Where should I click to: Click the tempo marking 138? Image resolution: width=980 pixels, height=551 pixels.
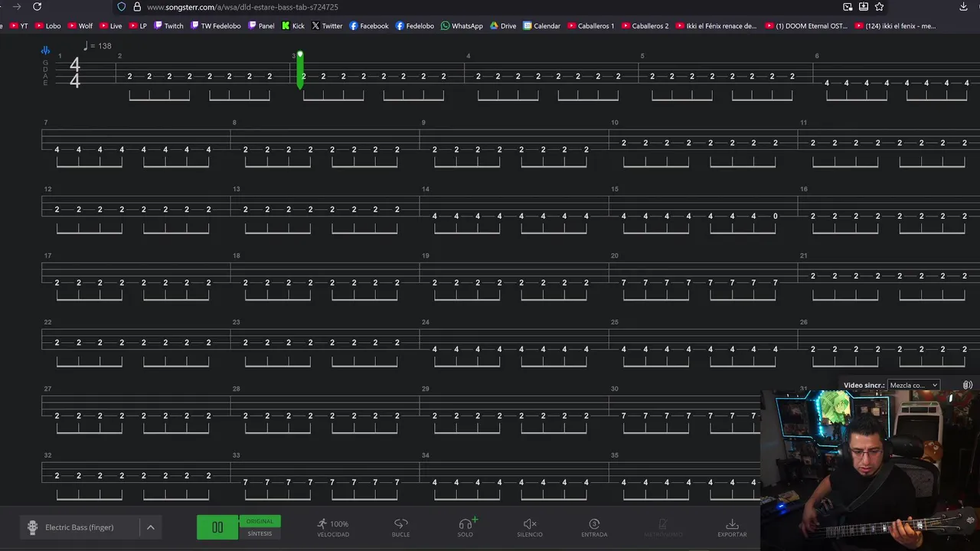tap(97, 46)
